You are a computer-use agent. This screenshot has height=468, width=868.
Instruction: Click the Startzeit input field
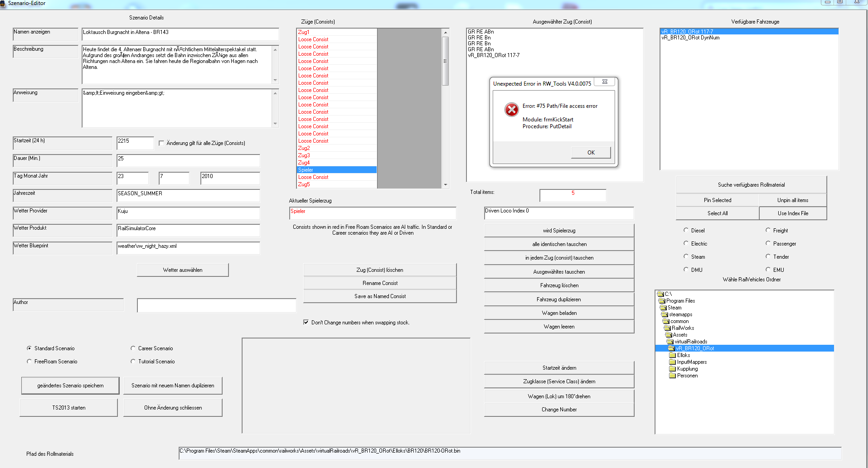point(135,143)
